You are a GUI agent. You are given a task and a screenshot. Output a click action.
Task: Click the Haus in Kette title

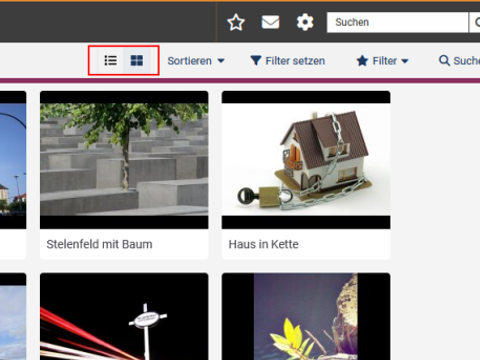(x=263, y=244)
